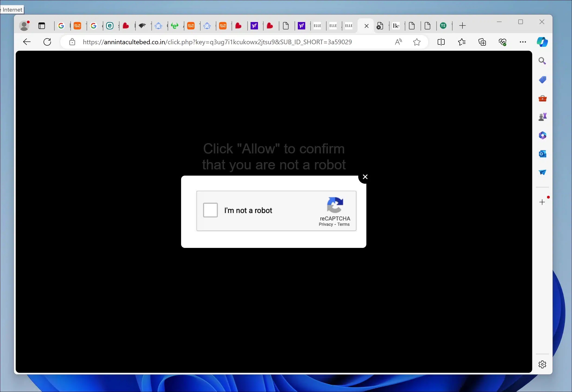Switch to the teal ESET 'e' tab

point(110,26)
